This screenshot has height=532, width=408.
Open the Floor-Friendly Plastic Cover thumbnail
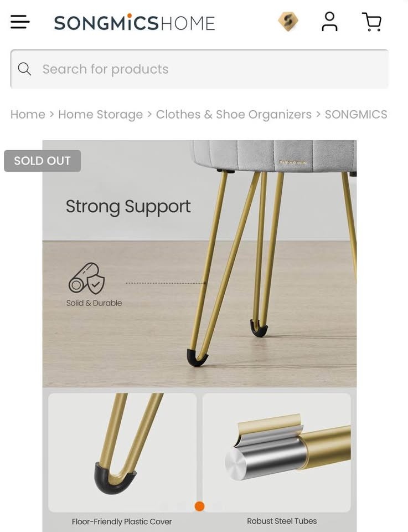point(122,453)
